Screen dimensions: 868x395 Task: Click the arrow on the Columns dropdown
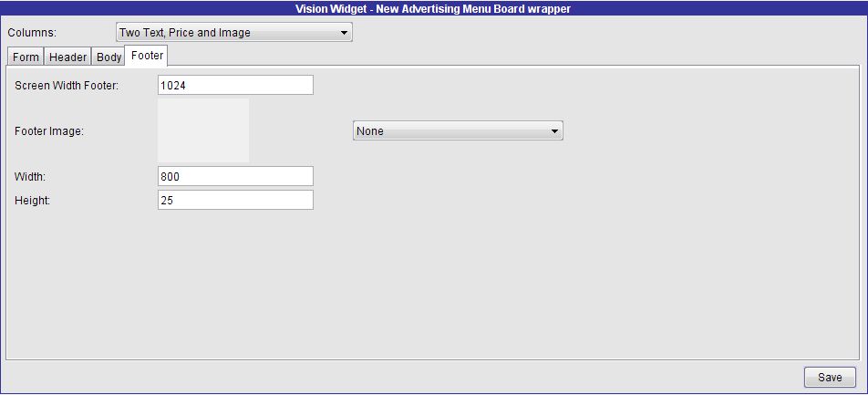[344, 33]
